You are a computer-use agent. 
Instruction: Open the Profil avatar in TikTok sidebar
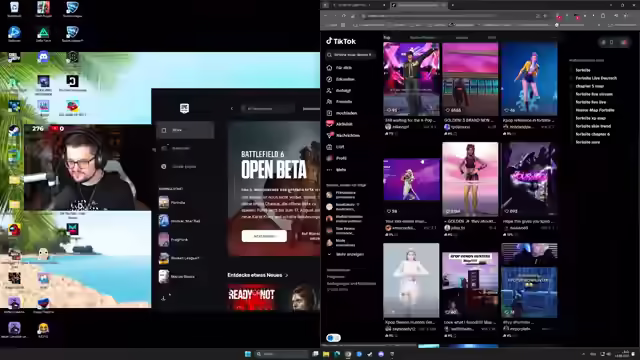point(329,158)
